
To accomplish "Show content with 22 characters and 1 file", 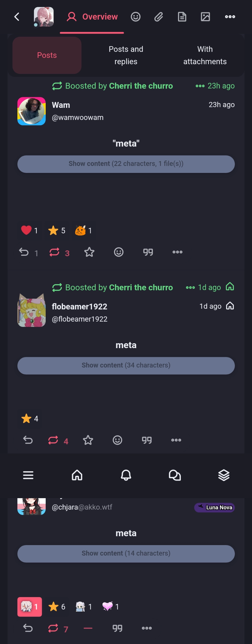I will 126,164.
